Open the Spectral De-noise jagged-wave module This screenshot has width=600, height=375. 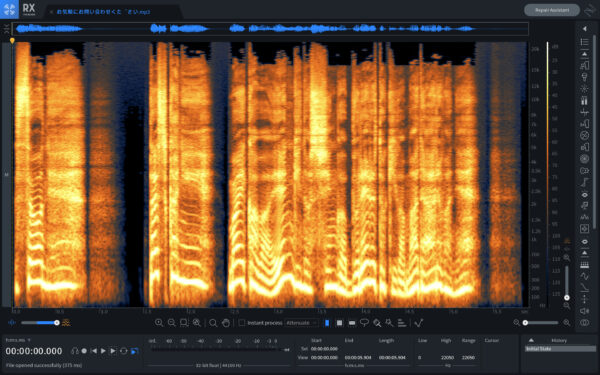click(584, 217)
